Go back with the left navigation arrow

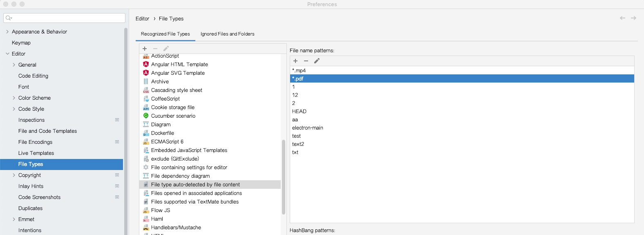(622, 18)
